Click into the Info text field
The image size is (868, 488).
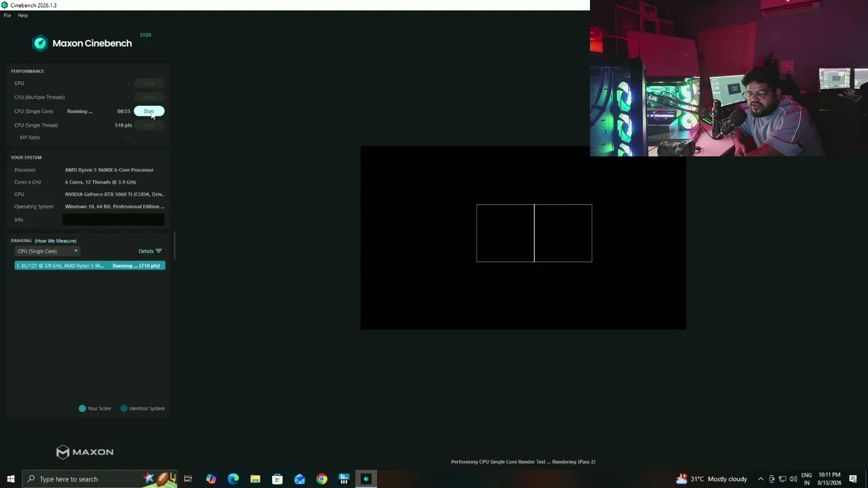pyautogui.click(x=113, y=220)
